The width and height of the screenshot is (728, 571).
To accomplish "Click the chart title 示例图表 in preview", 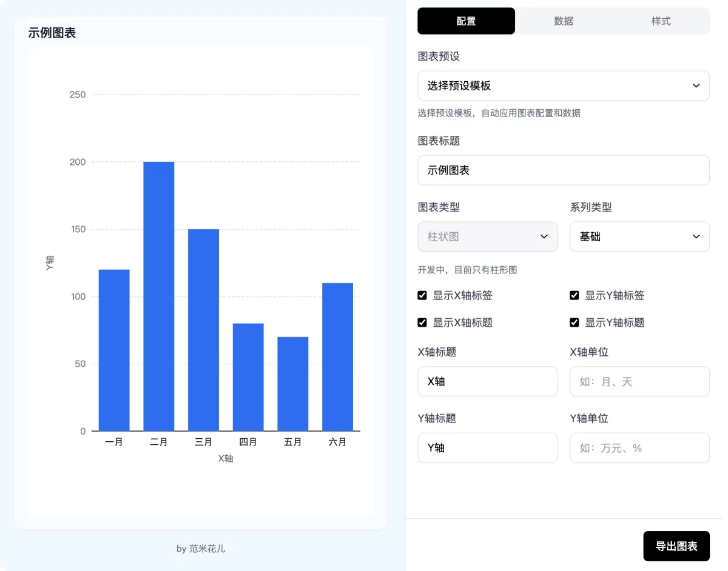I will 52,33.
